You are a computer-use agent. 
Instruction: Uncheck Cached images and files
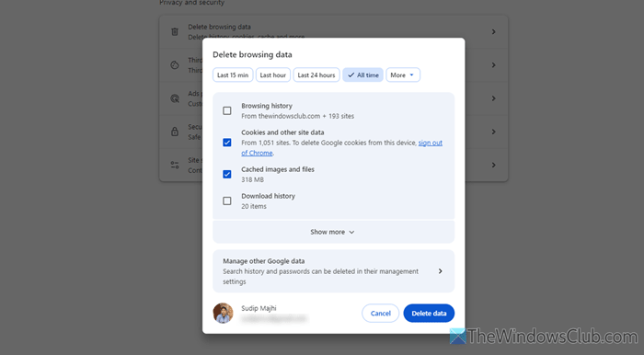(x=226, y=175)
